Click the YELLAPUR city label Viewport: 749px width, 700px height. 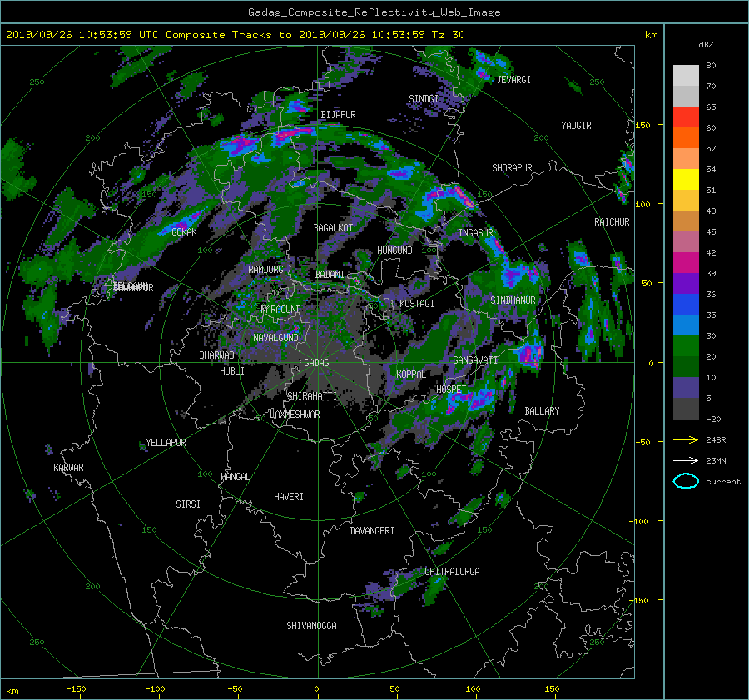pyautogui.click(x=166, y=443)
